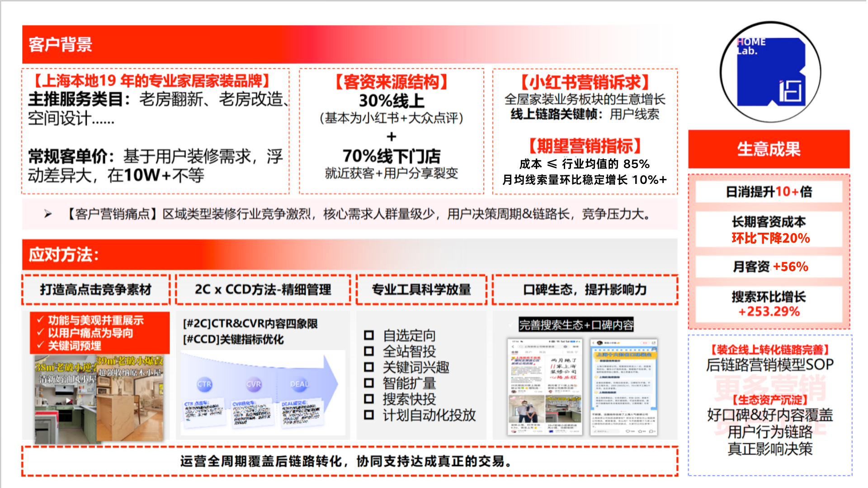
Task: Click the 30%线上 text
Action: [392, 100]
